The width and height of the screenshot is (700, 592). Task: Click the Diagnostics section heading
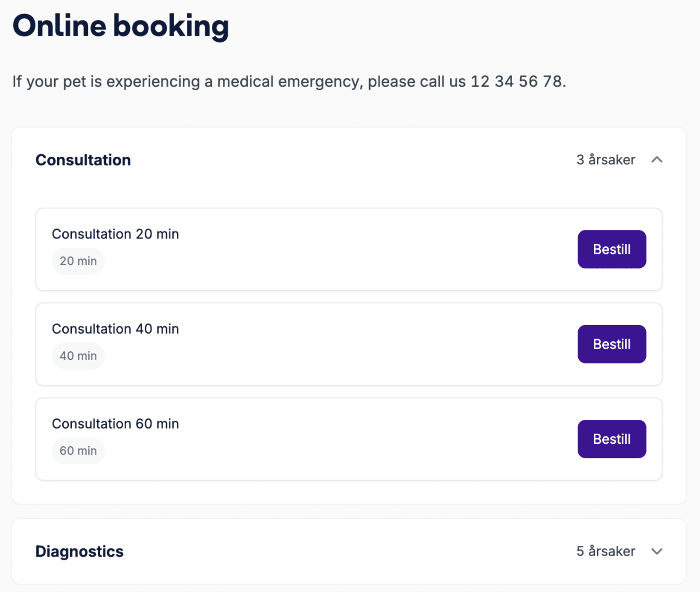pyautogui.click(x=79, y=551)
